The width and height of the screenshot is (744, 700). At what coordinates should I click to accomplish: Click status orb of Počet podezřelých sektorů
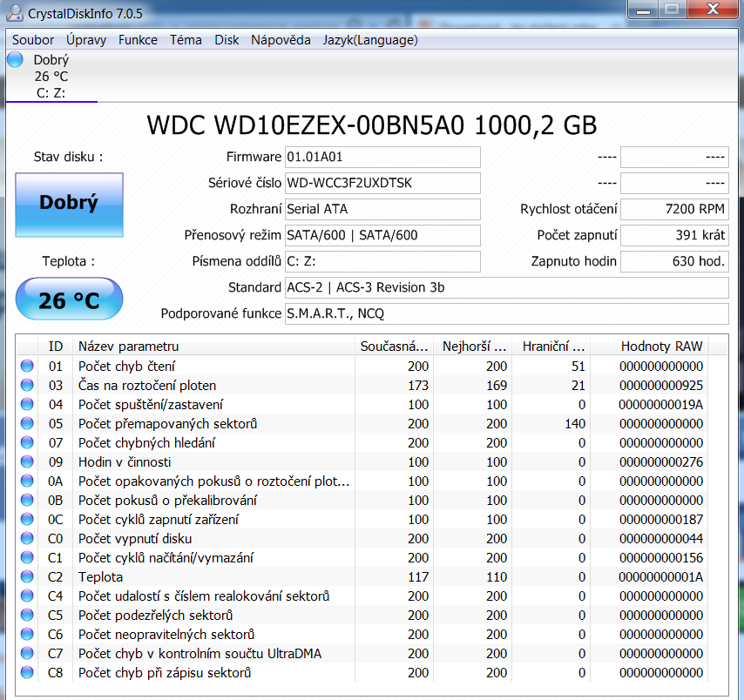(x=27, y=616)
